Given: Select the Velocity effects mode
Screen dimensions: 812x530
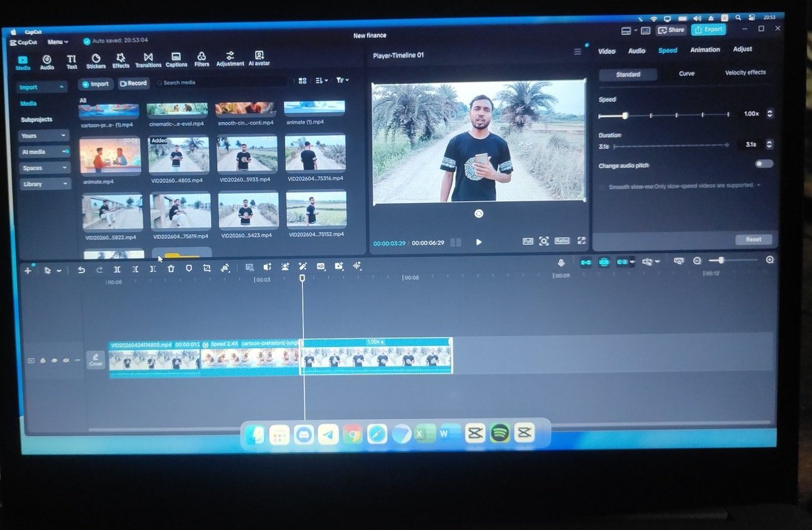Looking at the screenshot, I should click(x=745, y=72).
